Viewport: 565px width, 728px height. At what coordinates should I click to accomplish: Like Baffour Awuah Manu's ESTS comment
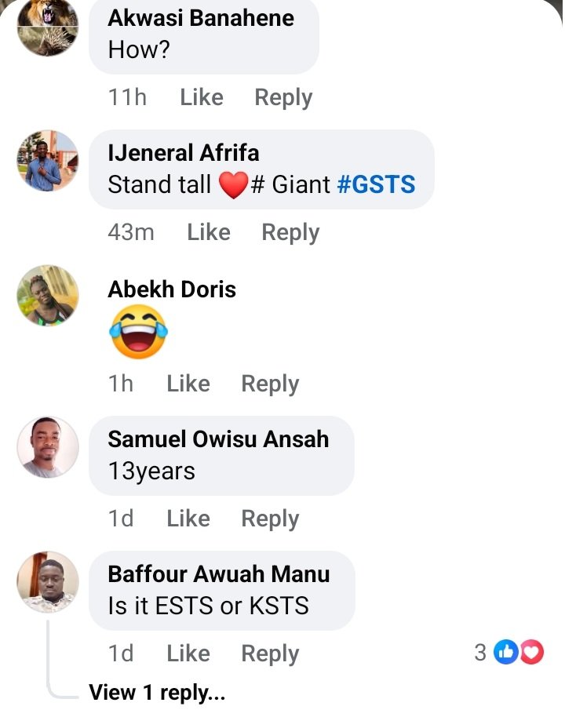[x=188, y=653]
